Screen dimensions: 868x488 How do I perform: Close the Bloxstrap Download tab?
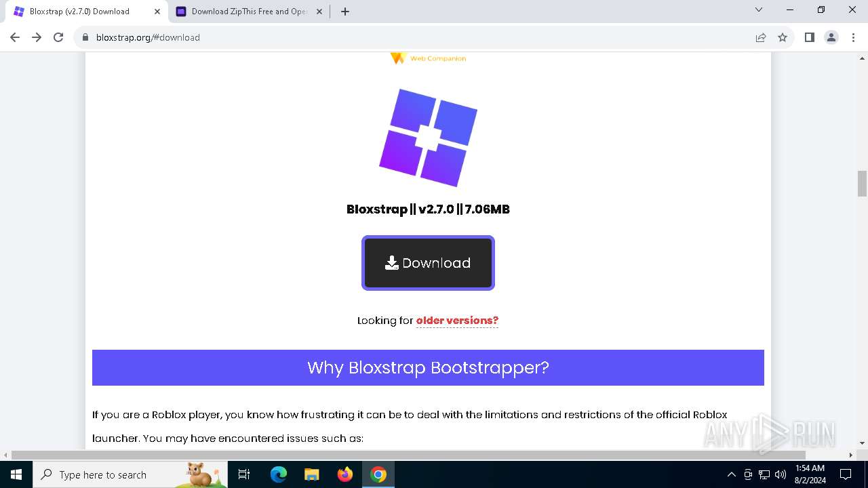(157, 12)
